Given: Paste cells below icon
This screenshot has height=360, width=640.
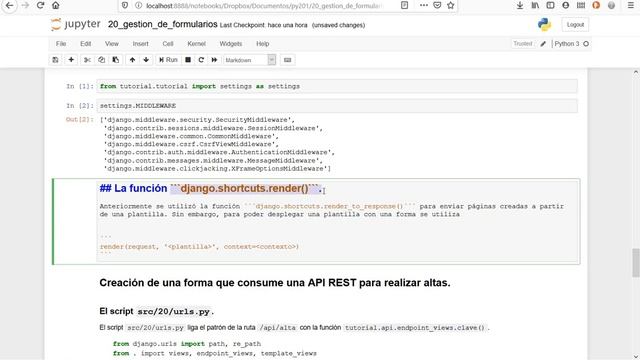Looking at the screenshot, I should (116, 60).
